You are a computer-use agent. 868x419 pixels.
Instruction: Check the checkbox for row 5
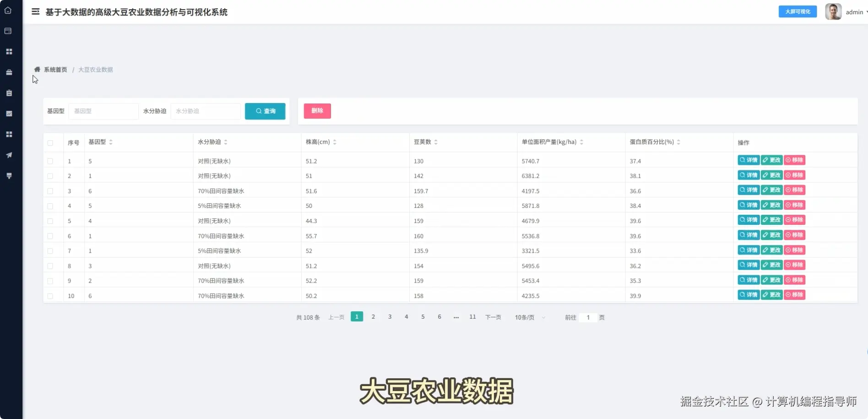pyautogui.click(x=50, y=221)
